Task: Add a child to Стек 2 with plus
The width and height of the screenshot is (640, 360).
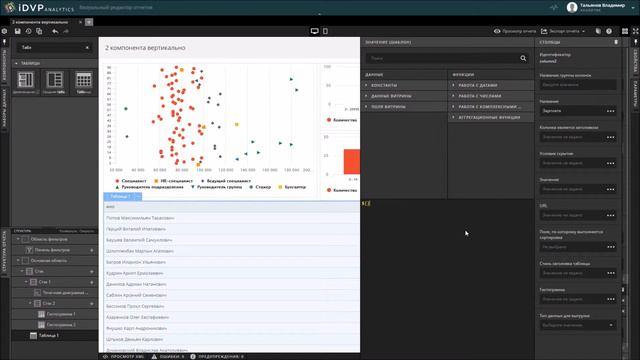Action: [x=92, y=303]
